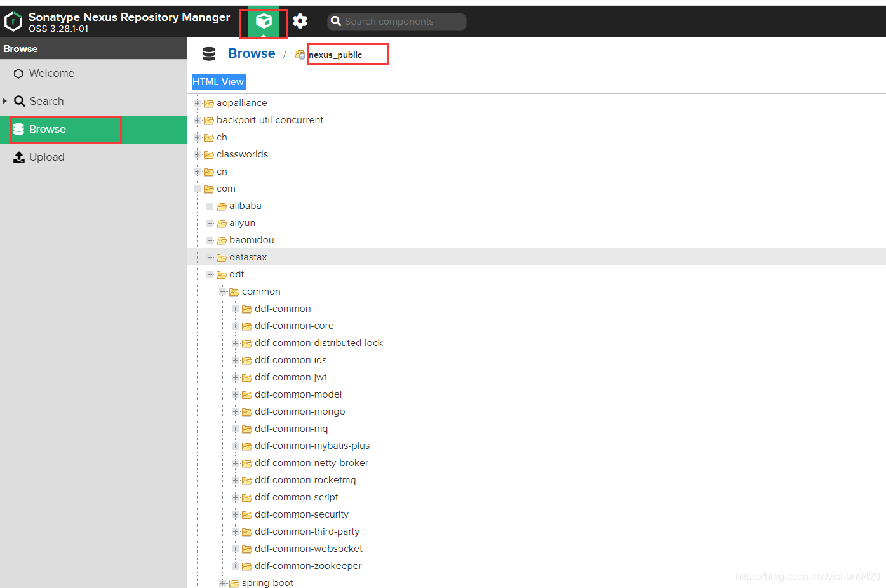Collapse the com folder node
Viewport: 886px width, 588px height.
point(198,189)
